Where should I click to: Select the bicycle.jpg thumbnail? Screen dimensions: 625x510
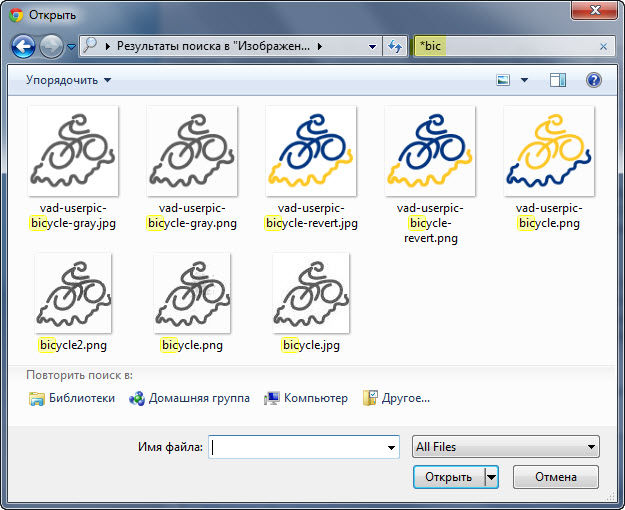click(311, 293)
